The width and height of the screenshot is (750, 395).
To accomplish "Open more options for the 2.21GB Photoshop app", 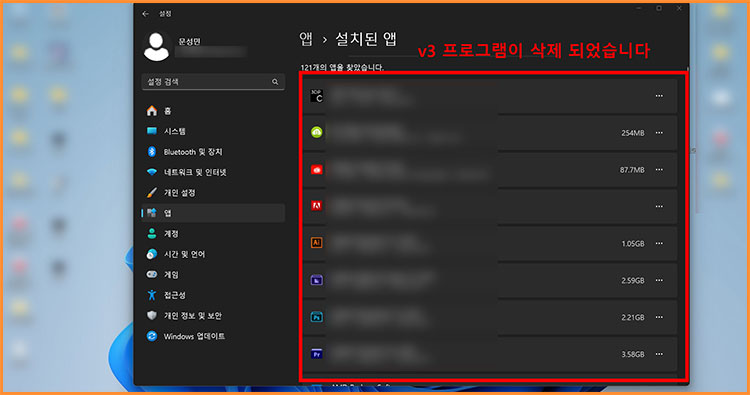I will (659, 317).
